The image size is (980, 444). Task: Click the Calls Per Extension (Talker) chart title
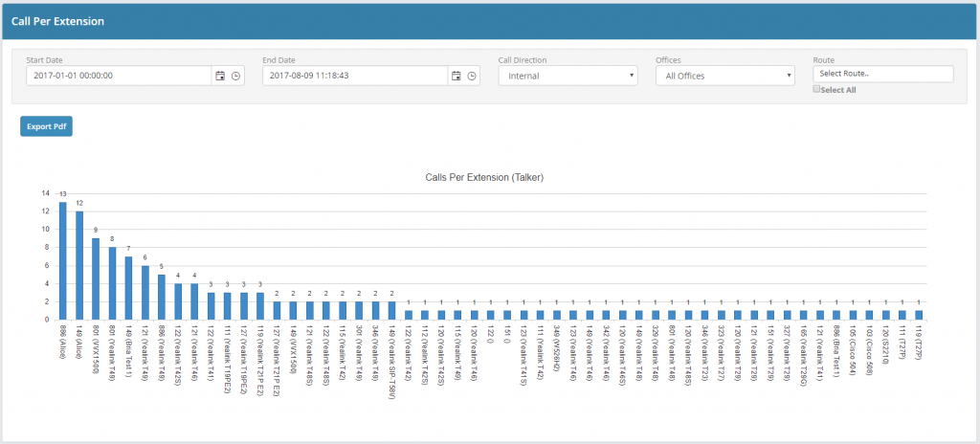click(x=483, y=177)
